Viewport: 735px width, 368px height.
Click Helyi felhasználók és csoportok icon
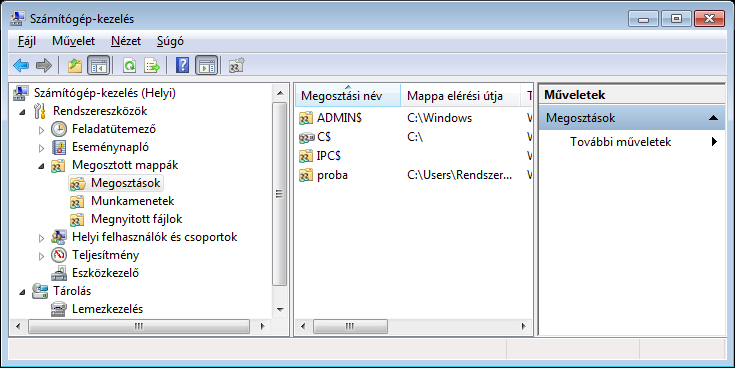point(59,237)
